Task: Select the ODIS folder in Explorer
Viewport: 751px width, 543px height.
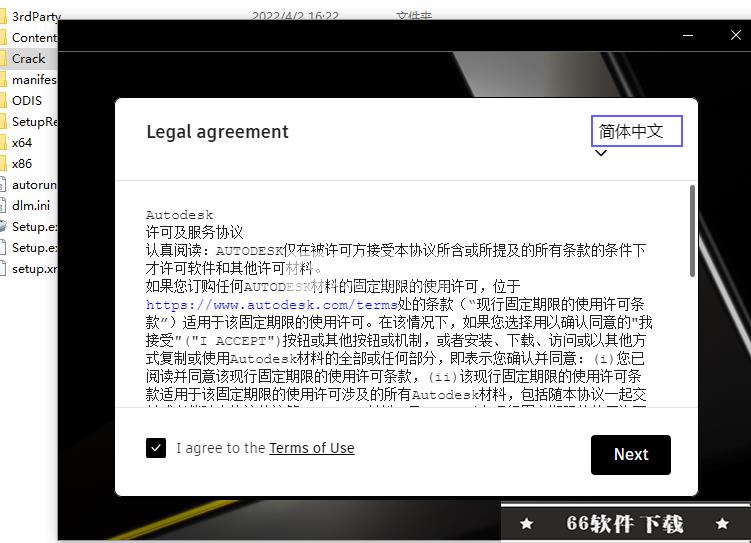Action: coord(27,101)
